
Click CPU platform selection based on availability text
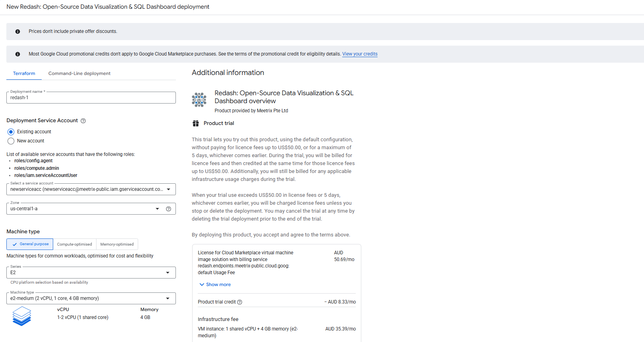click(49, 282)
